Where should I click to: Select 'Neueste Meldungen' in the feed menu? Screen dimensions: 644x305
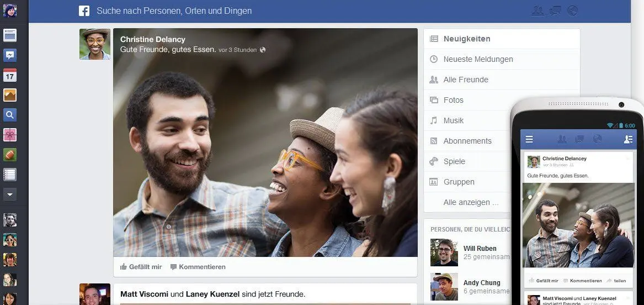point(502,59)
